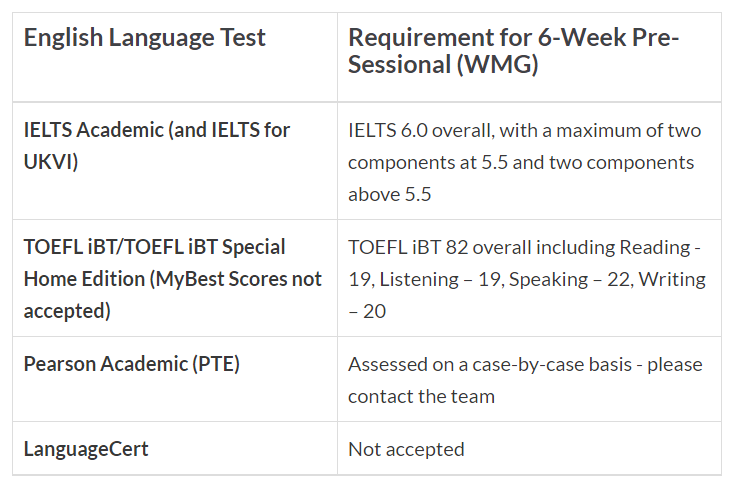Click the 'Requirement for 6-Week Pre-Sessional (WMG)' header

click(513, 51)
